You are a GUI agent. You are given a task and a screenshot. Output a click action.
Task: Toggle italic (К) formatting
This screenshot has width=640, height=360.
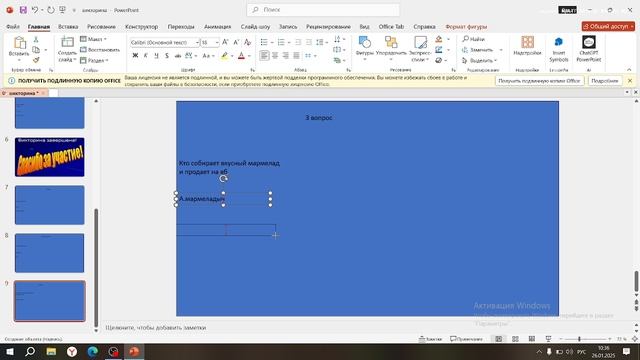[x=146, y=56]
